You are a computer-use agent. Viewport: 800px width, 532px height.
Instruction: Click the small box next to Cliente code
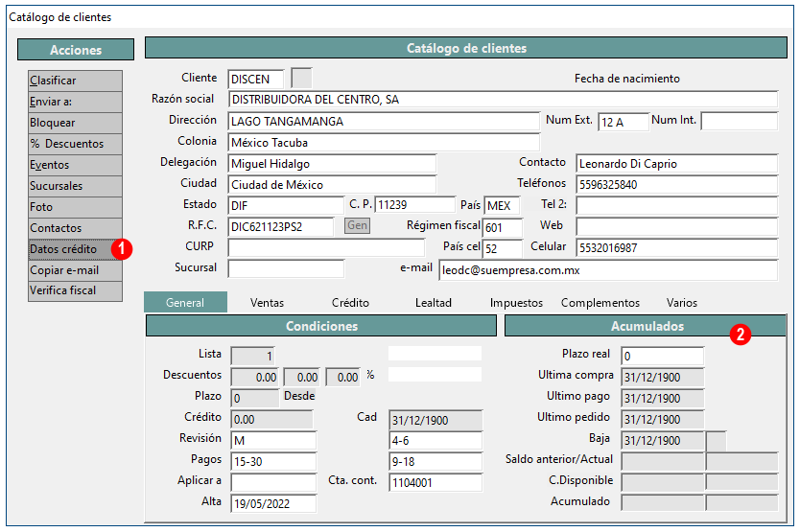click(301, 79)
